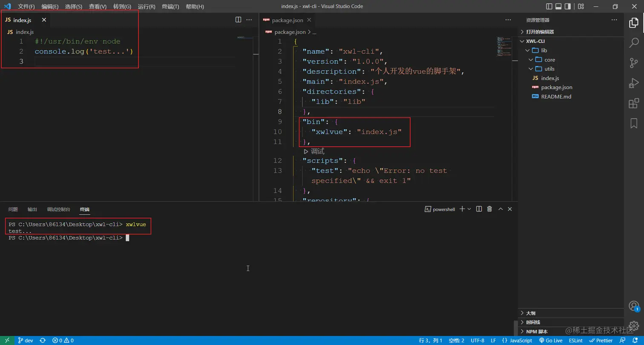Open the Extensions view
Viewport: 644px width, 345px height.
(x=634, y=103)
